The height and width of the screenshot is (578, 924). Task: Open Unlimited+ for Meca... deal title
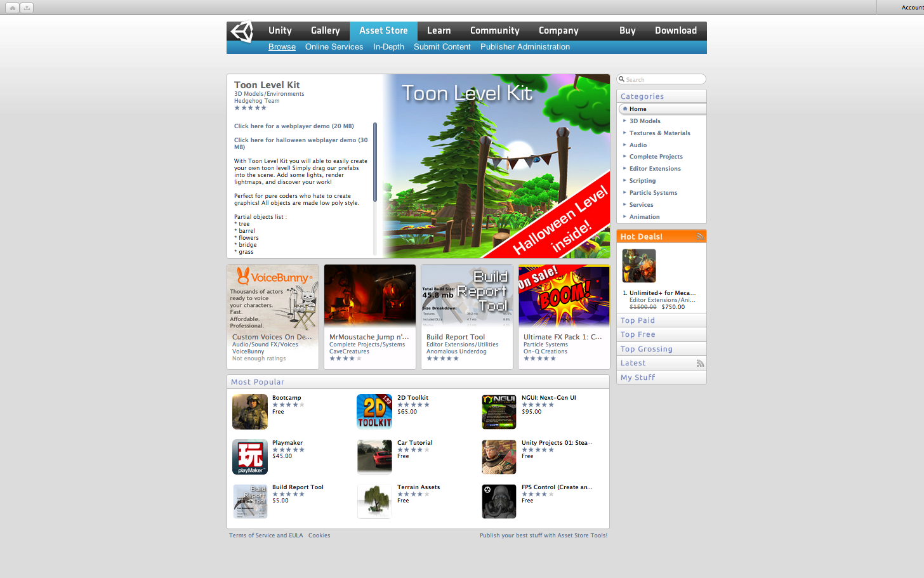(x=663, y=293)
